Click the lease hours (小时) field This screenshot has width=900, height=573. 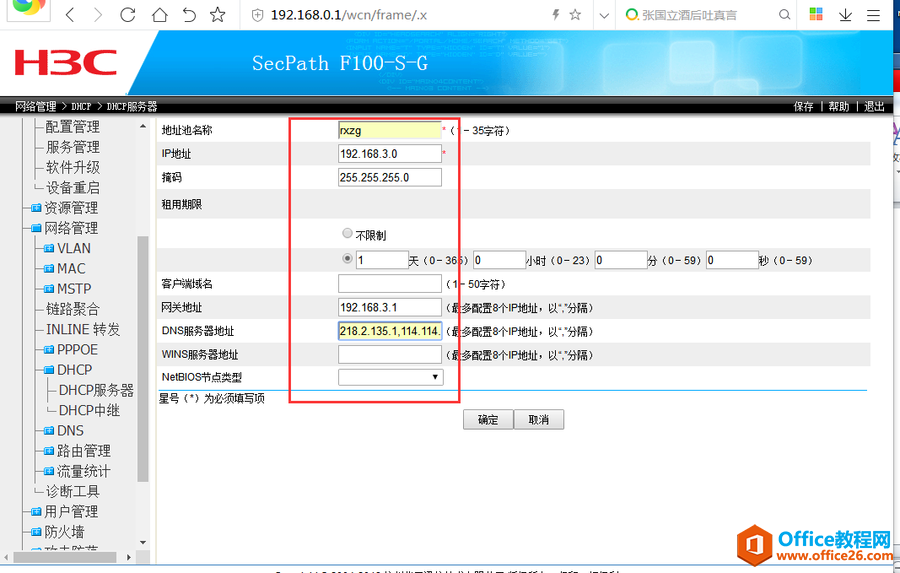click(499, 260)
